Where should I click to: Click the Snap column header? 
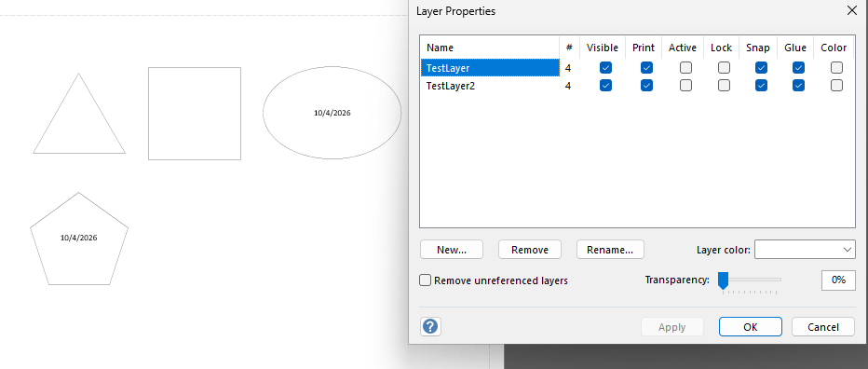click(x=758, y=48)
